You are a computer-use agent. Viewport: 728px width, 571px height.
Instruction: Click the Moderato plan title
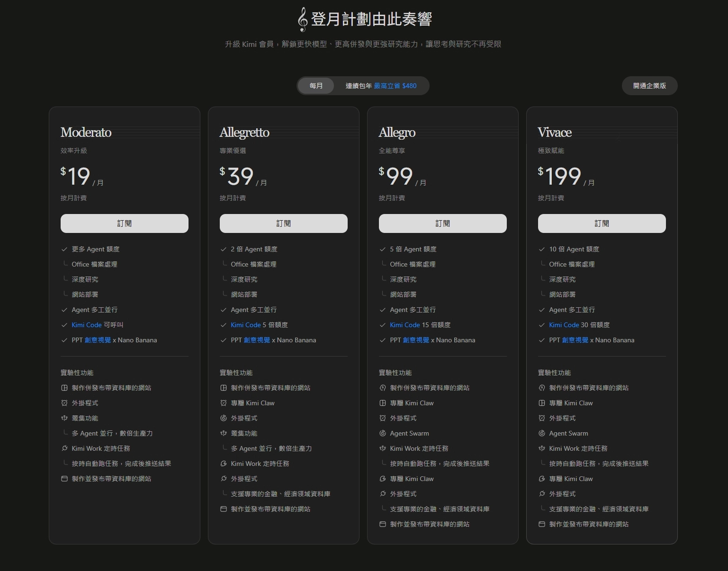(x=86, y=132)
